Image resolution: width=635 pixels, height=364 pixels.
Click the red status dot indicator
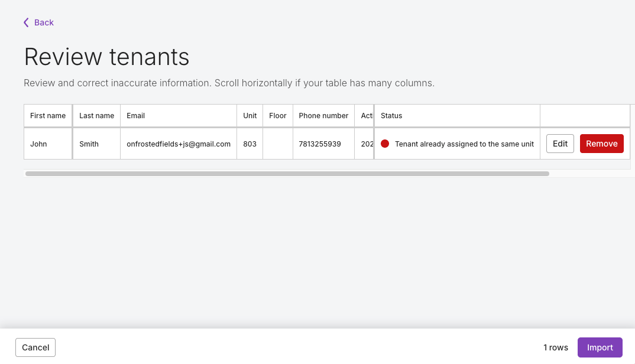click(385, 144)
